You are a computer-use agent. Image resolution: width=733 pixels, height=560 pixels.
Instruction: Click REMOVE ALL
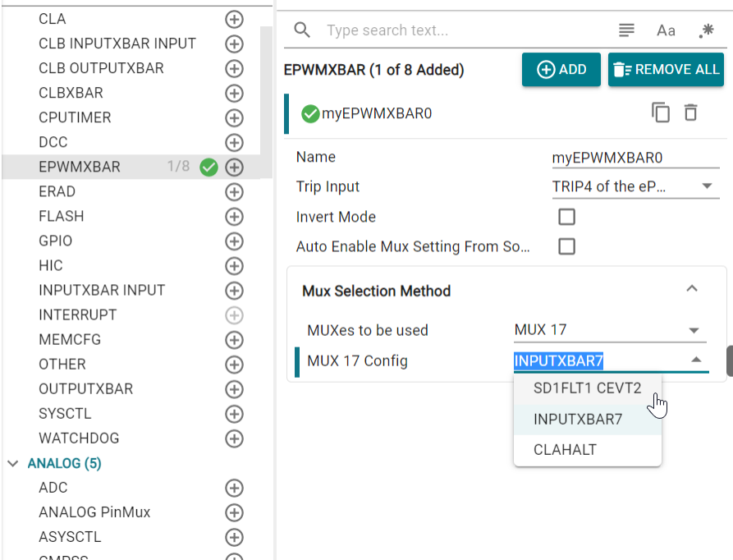point(666,70)
